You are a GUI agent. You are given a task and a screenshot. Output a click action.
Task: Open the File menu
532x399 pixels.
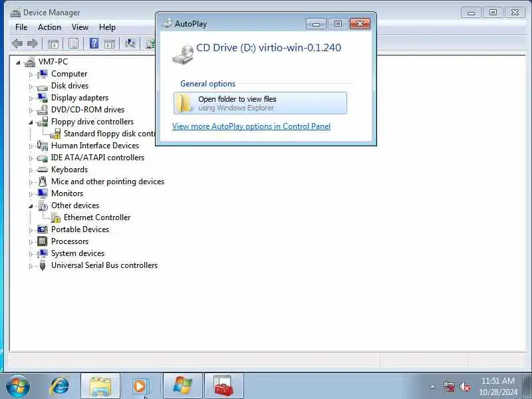(21, 27)
